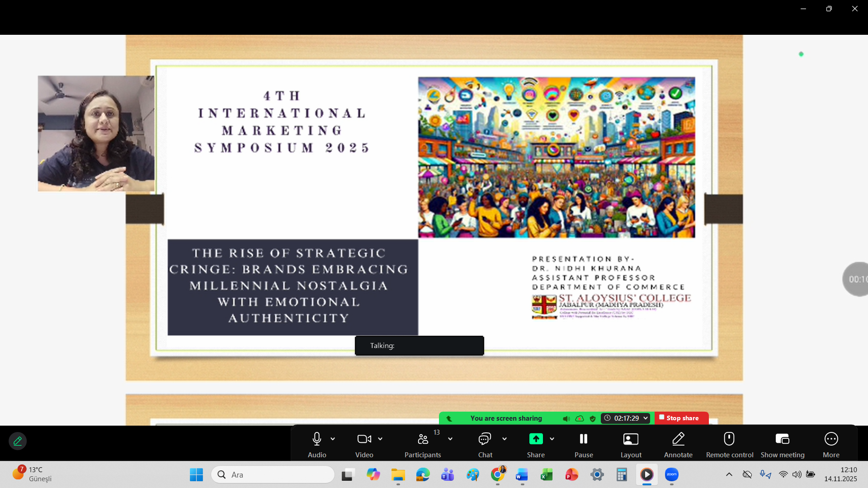Turn on camera with Video button

click(x=364, y=439)
